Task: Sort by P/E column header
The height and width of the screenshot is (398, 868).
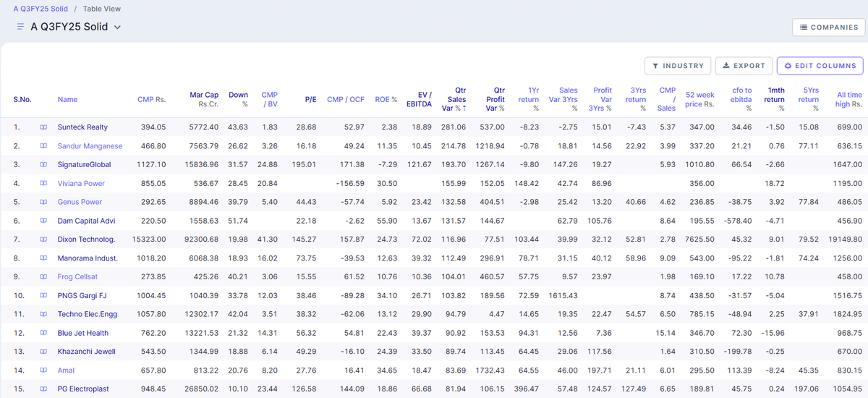Action: (x=310, y=100)
